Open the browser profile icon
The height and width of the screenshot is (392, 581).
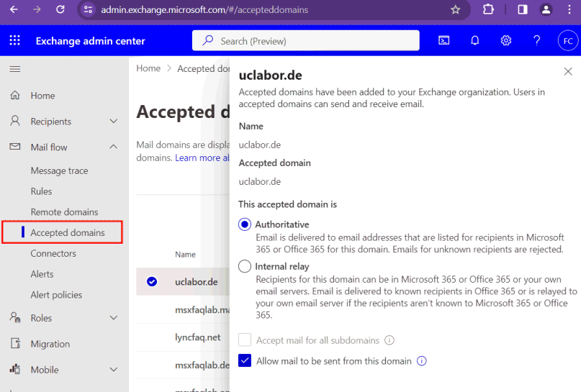546,9
